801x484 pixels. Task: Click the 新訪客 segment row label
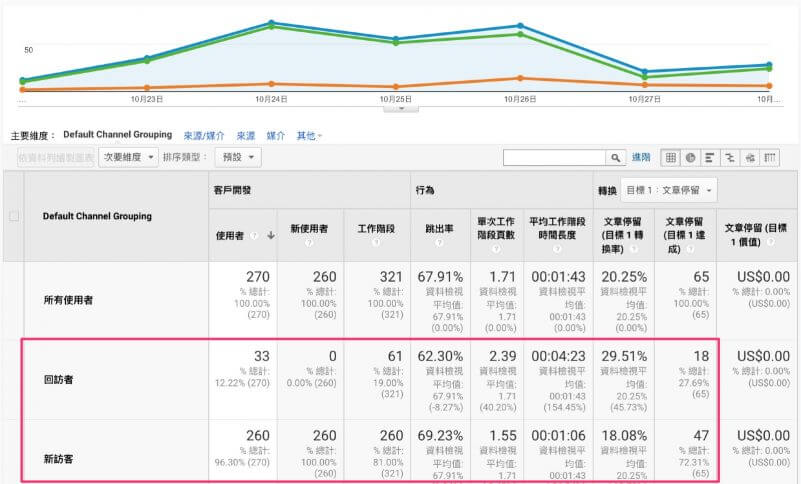(x=58, y=459)
